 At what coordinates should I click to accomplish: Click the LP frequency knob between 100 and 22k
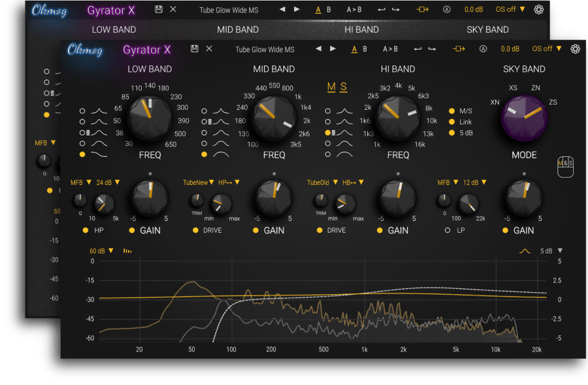468,204
